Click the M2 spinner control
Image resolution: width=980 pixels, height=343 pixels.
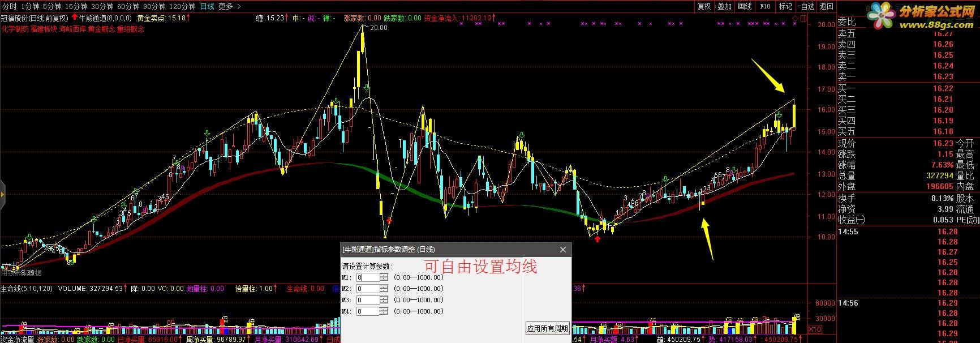[x=384, y=289]
